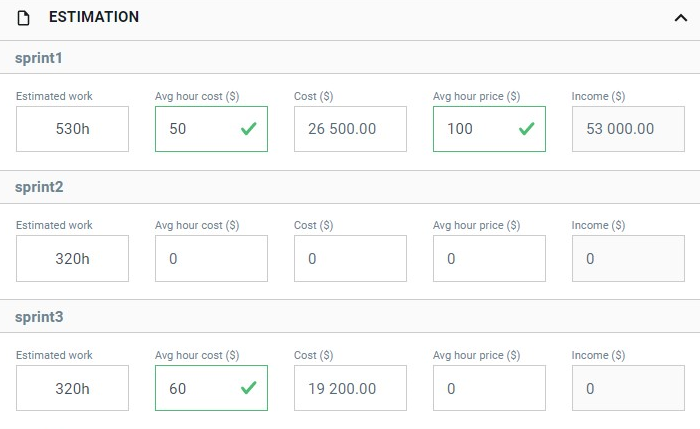The height and width of the screenshot is (429, 700).
Task: Edit sprint2 Avg hour cost field
Action: (211, 258)
